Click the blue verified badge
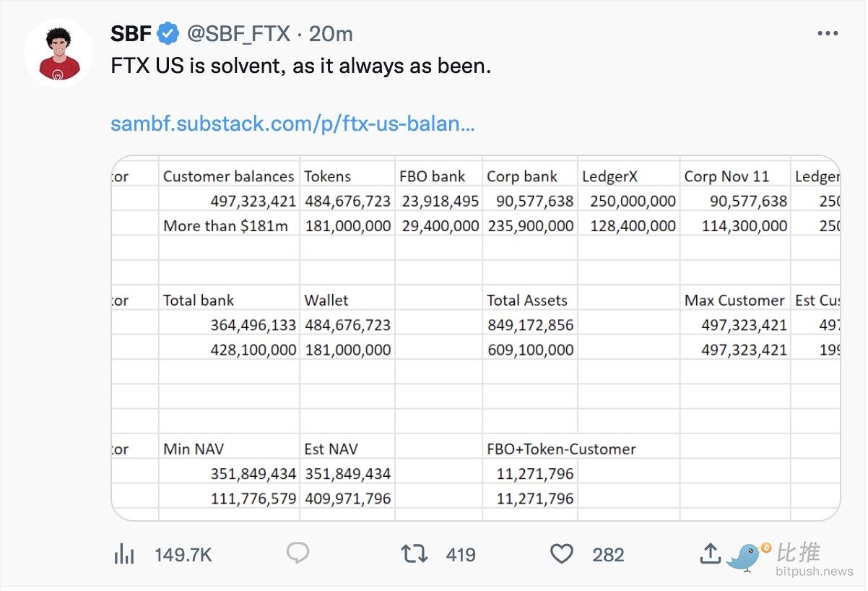This screenshot has height=591, width=868. click(x=169, y=33)
